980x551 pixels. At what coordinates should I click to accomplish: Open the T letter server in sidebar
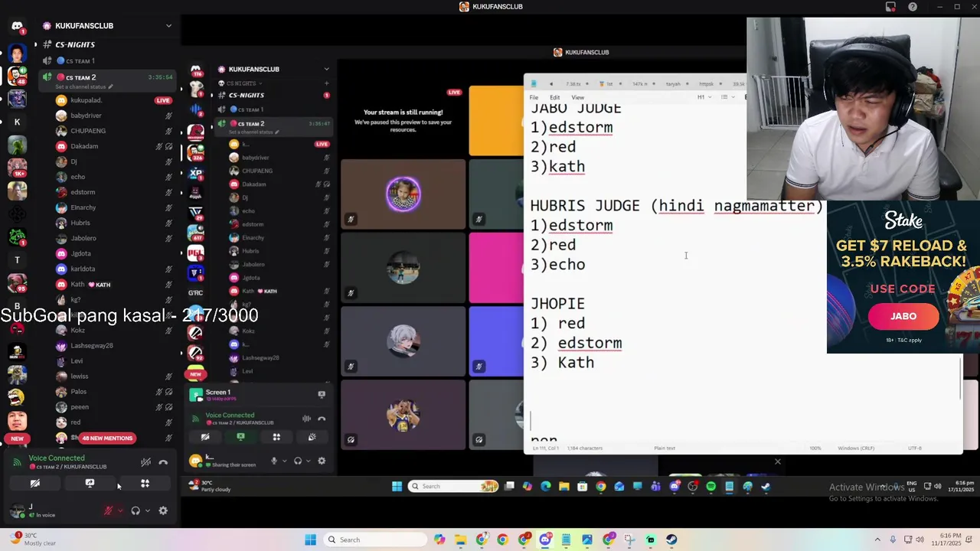tap(17, 260)
